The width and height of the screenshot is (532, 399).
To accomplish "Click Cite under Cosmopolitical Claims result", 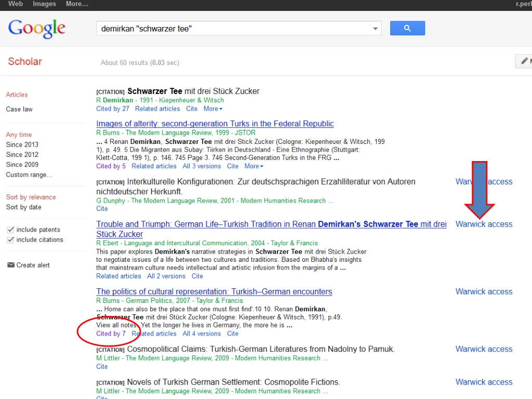I will (102, 367).
